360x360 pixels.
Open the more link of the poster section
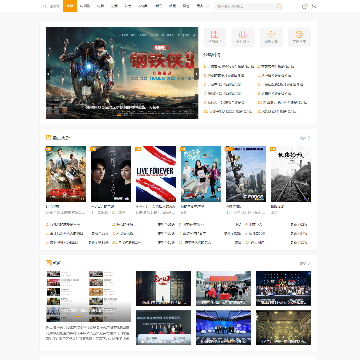(x=305, y=138)
